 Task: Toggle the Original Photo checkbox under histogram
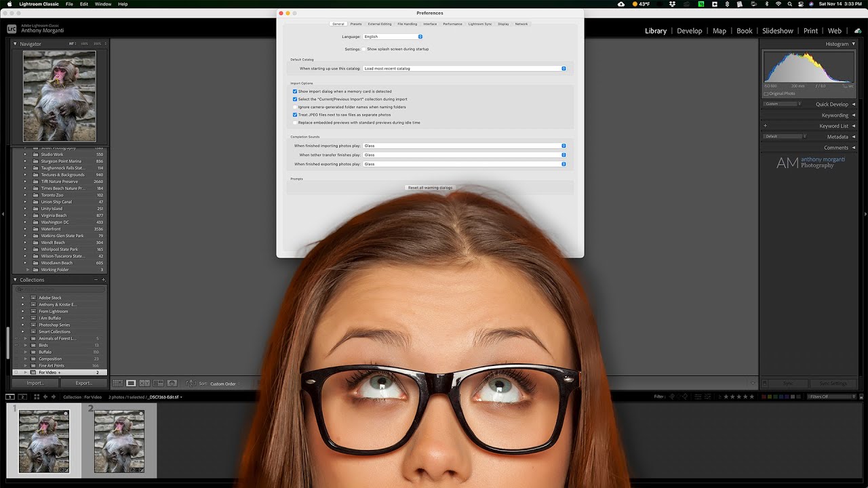pos(766,94)
